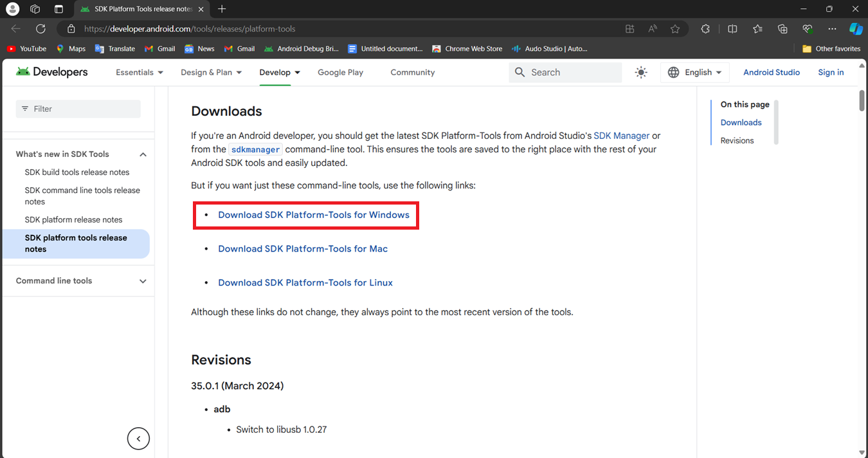
Task: Toggle the light/dark theme sun icon
Action: pyautogui.click(x=641, y=73)
